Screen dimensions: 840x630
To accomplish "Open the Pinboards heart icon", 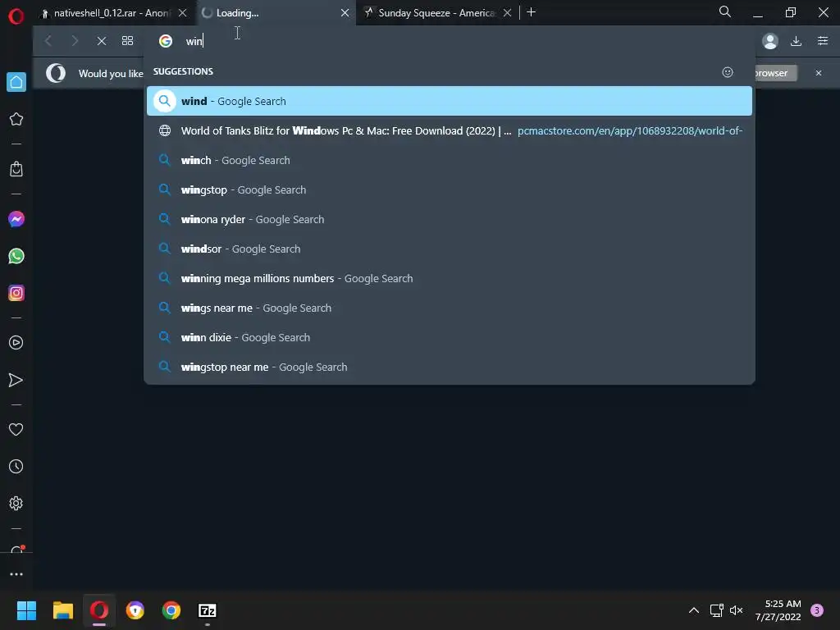I will 16,429.
